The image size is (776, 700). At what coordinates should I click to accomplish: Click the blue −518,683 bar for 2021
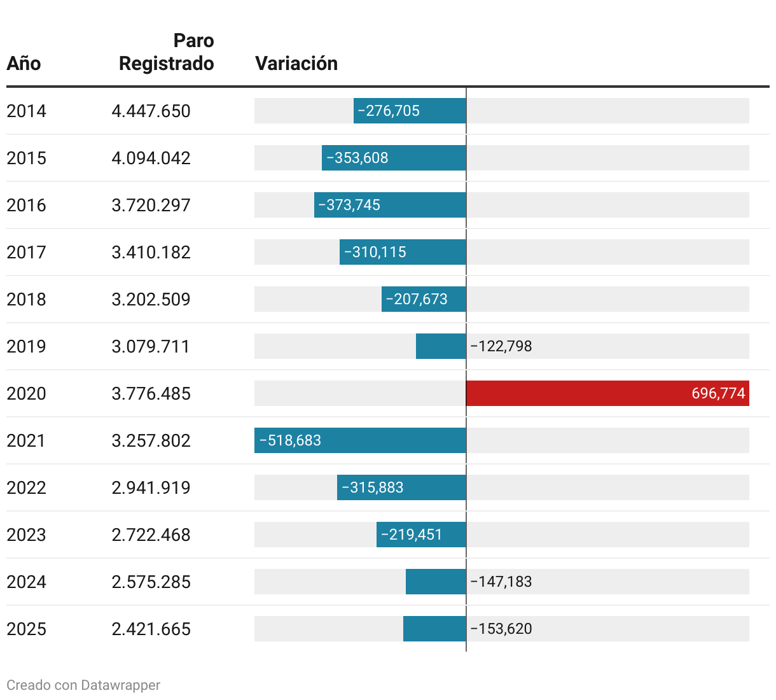[x=360, y=440]
